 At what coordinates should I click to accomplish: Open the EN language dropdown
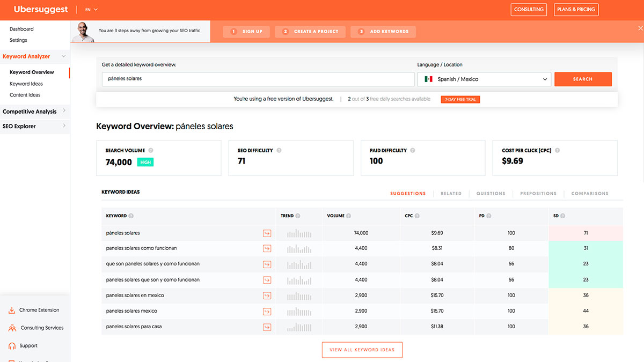tap(91, 10)
